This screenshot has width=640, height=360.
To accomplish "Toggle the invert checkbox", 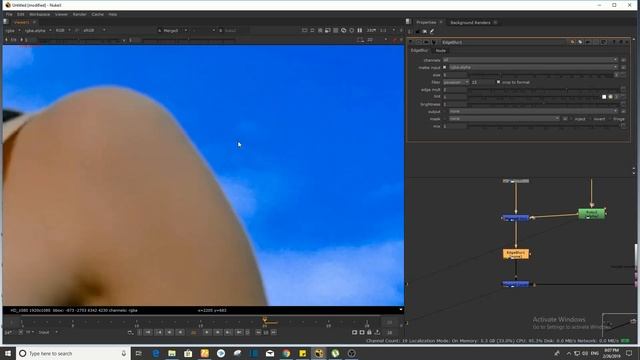I will coord(591,119).
